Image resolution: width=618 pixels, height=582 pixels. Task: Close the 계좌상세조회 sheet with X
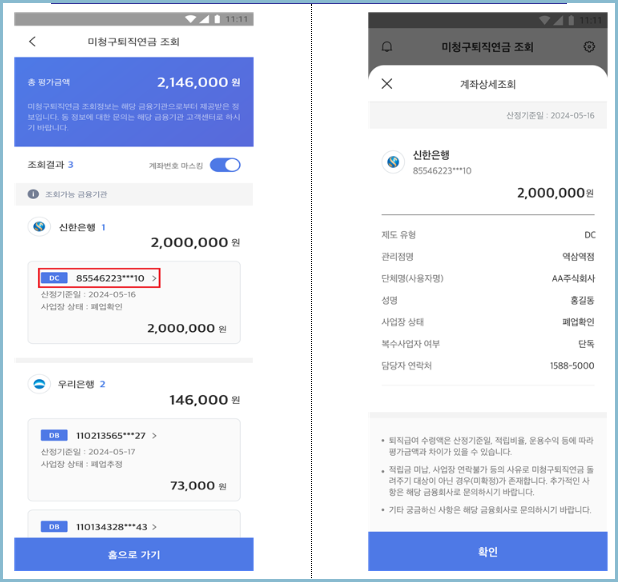(387, 84)
